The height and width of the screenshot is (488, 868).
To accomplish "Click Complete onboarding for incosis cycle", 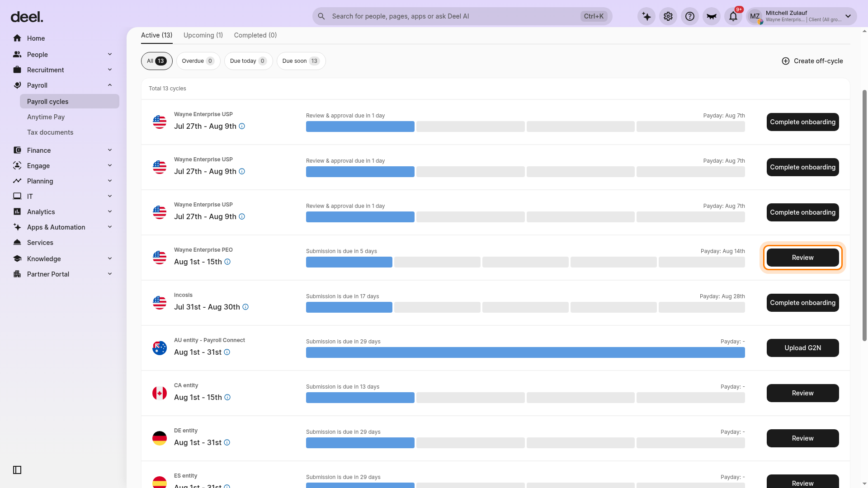I will tap(803, 303).
